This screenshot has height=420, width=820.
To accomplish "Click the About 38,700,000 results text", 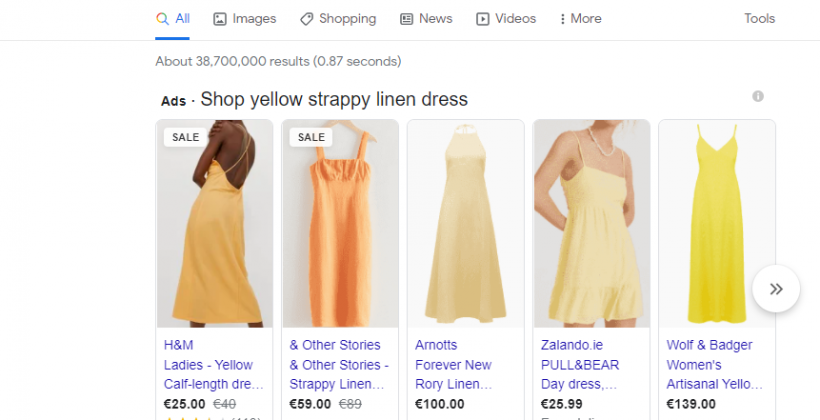I will [278, 62].
